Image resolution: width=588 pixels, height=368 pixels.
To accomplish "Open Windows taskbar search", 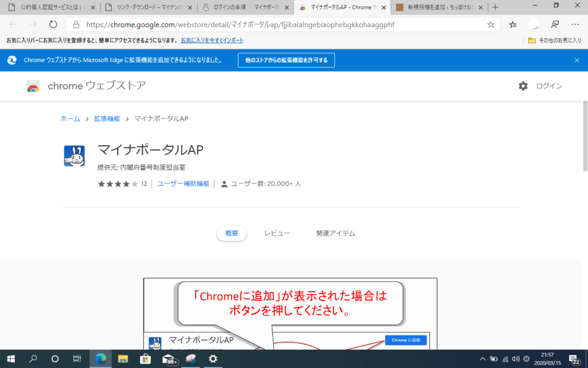I will pyautogui.click(x=33, y=359).
